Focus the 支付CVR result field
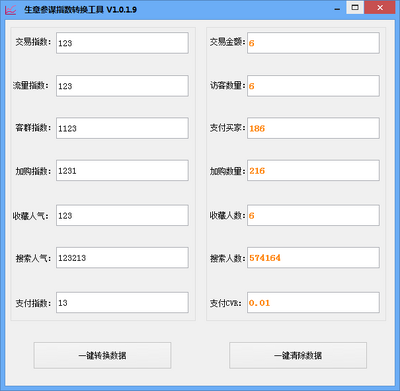400x391 pixels. [313, 303]
